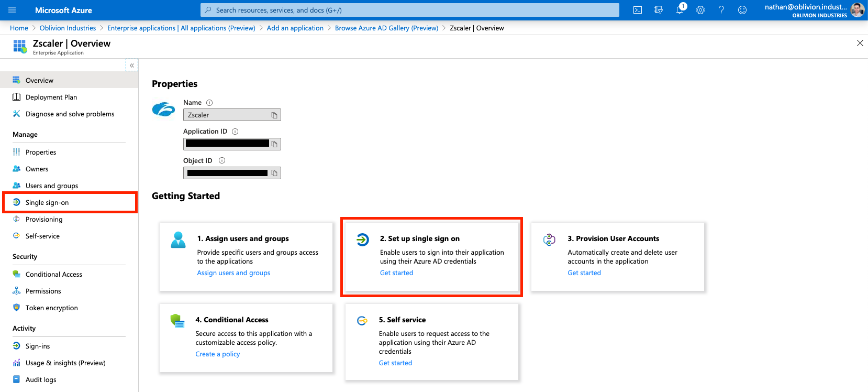Open the Cloud Shell icon in top bar

click(x=637, y=10)
